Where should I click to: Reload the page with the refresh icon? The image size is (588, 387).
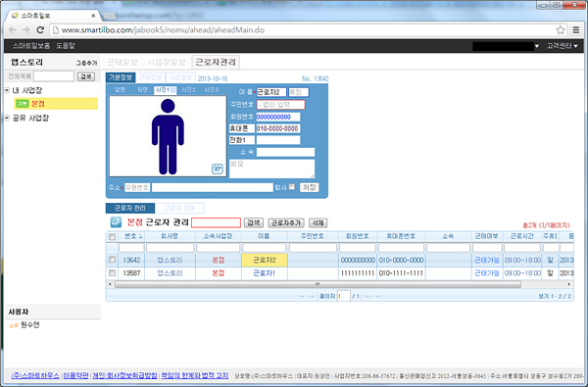pyautogui.click(x=40, y=30)
